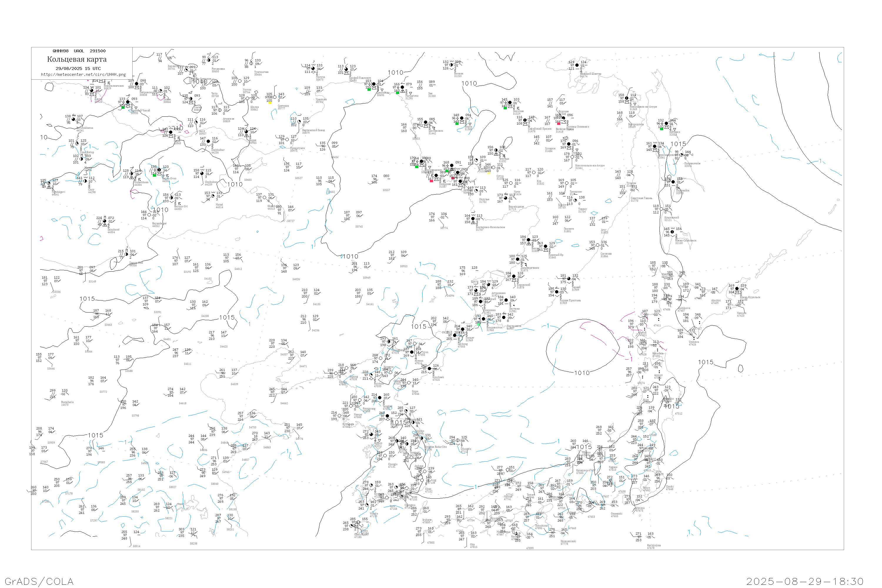The height and width of the screenshot is (588, 882).
Task: Click the Кольцевая карта map title
Action: point(77,59)
